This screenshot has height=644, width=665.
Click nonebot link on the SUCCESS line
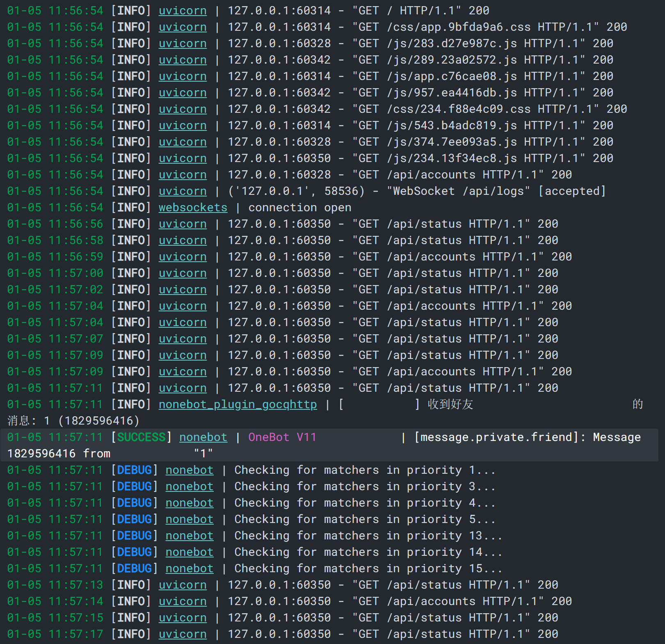coord(203,437)
